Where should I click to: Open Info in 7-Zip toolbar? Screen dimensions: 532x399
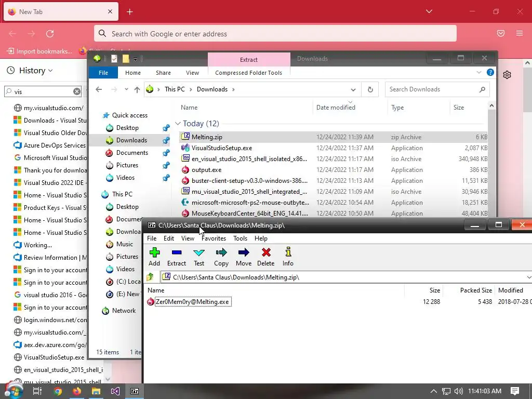tap(288, 257)
